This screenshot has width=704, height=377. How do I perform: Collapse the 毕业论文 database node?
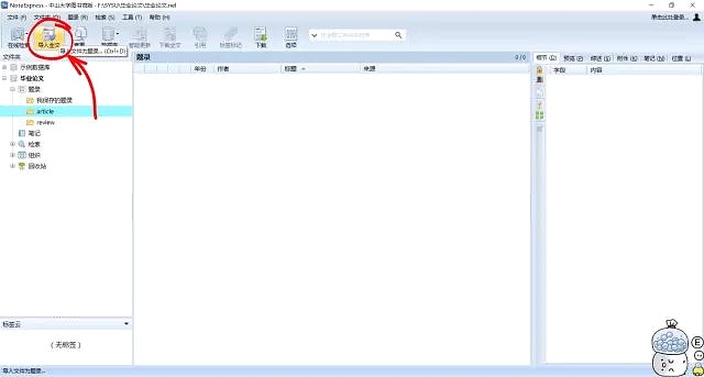[4, 78]
